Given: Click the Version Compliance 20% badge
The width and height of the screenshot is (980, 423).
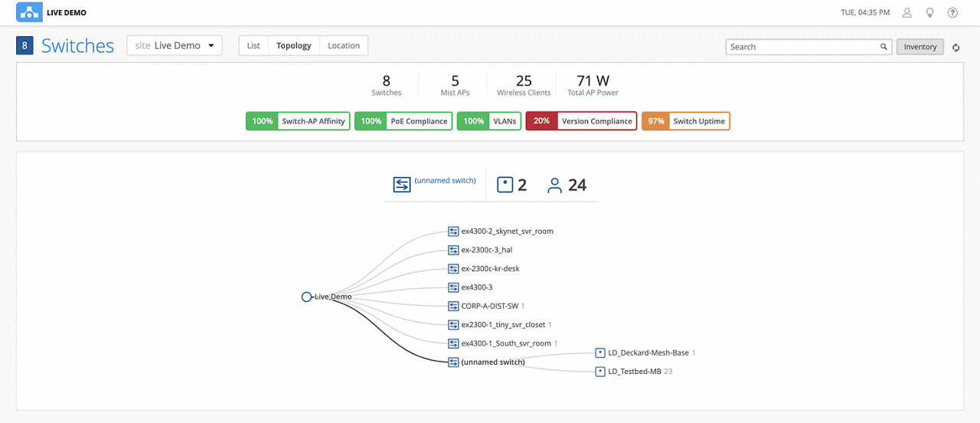Looking at the screenshot, I should click(x=581, y=121).
